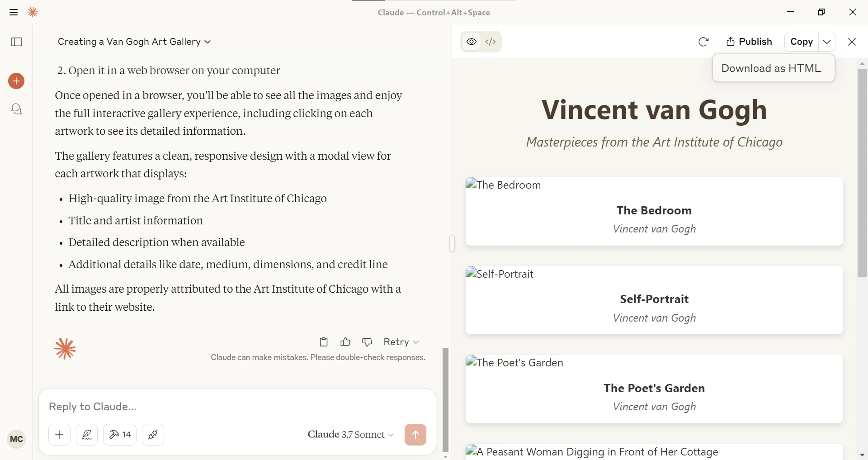The height and width of the screenshot is (460, 868).
Task: Switch to artifact code view
Action: click(491, 42)
